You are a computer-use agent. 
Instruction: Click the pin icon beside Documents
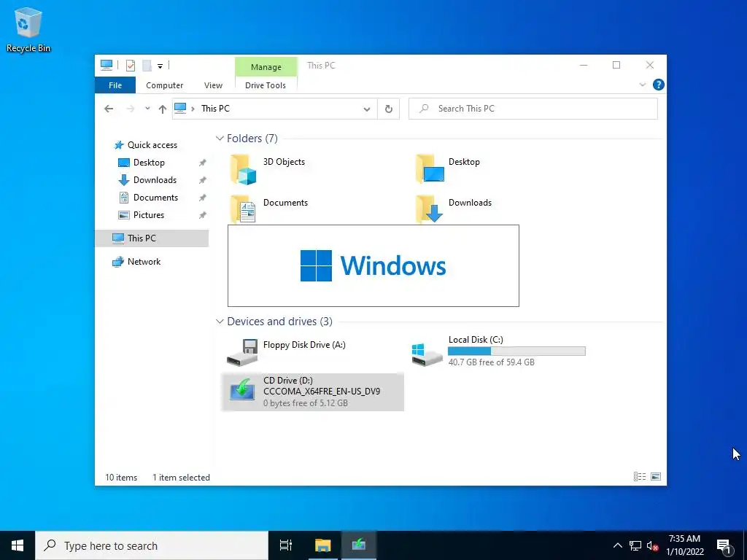(203, 198)
